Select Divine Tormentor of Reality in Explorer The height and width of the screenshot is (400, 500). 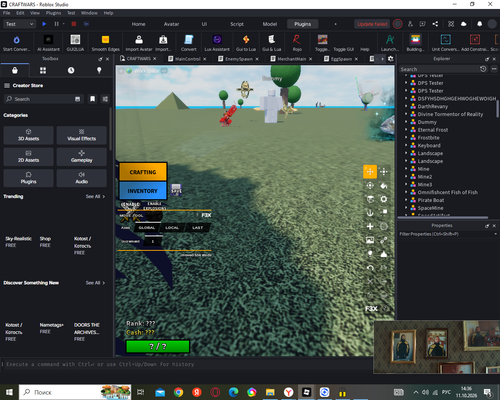(450, 114)
